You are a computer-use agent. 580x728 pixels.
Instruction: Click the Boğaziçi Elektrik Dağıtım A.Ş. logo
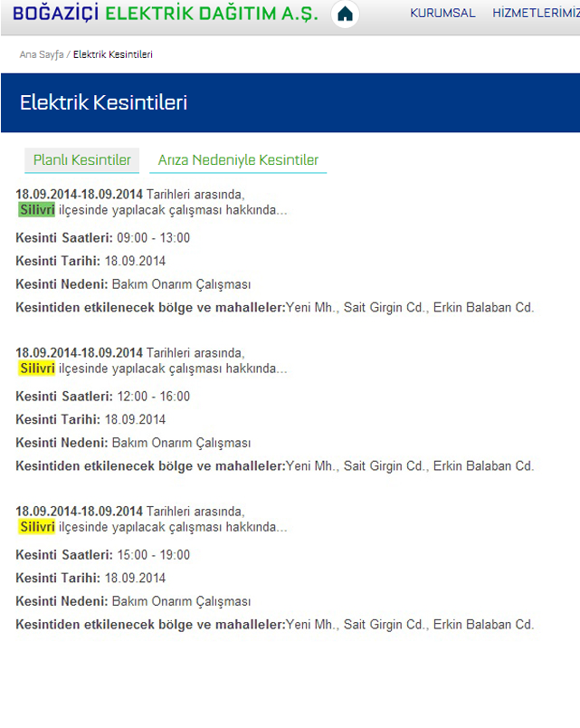coord(166,14)
